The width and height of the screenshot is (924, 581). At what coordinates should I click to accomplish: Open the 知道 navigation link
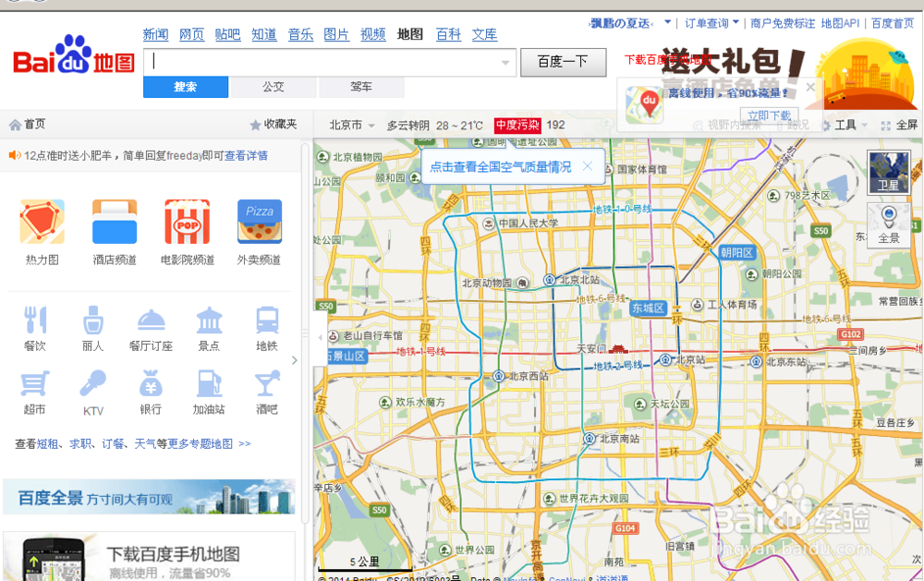264,34
